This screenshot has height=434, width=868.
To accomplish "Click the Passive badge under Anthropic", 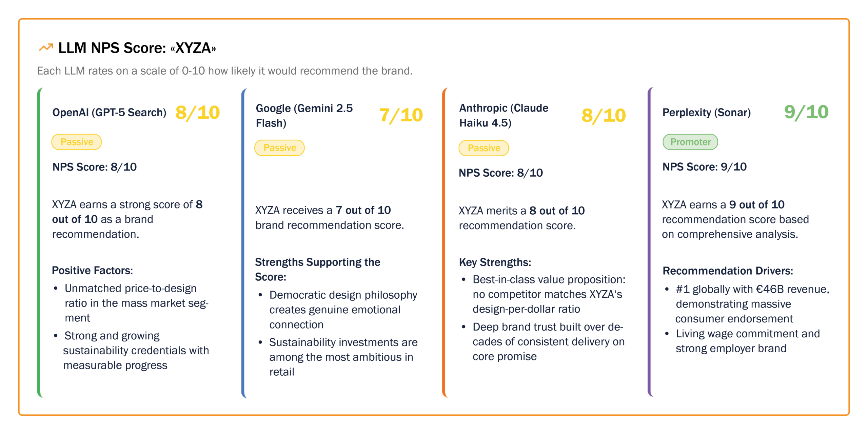I will click(484, 148).
